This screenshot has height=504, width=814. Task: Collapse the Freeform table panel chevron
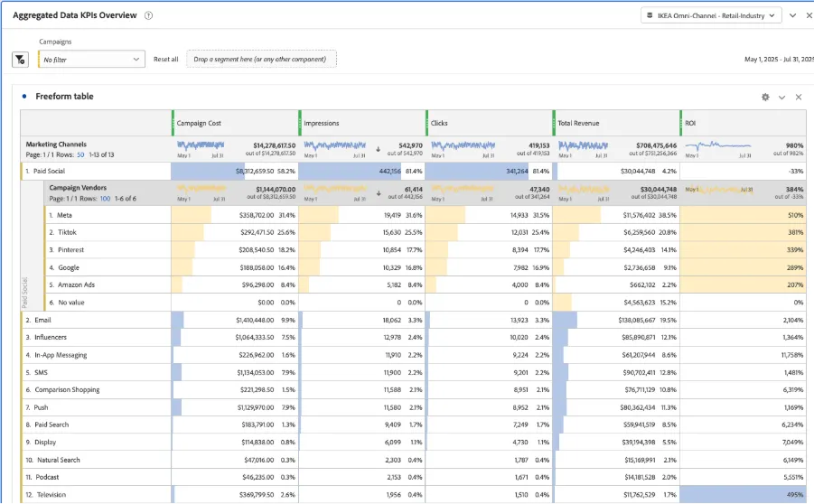tap(781, 97)
